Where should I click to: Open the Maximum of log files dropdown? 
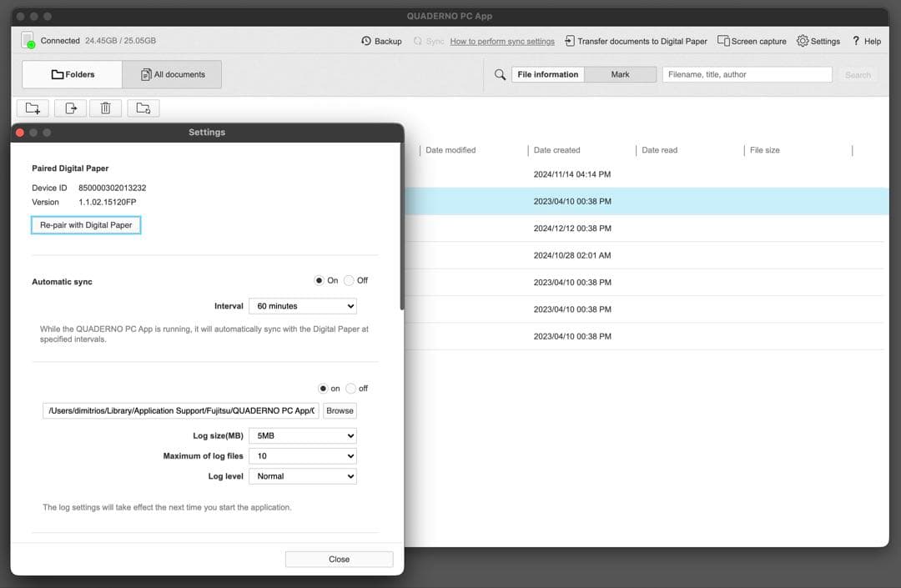point(303,456)
